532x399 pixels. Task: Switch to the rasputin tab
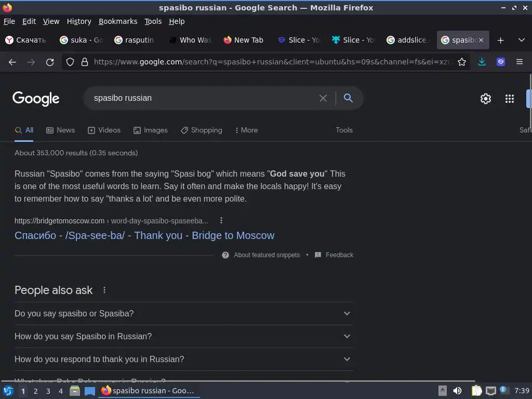tap(136, 40)
